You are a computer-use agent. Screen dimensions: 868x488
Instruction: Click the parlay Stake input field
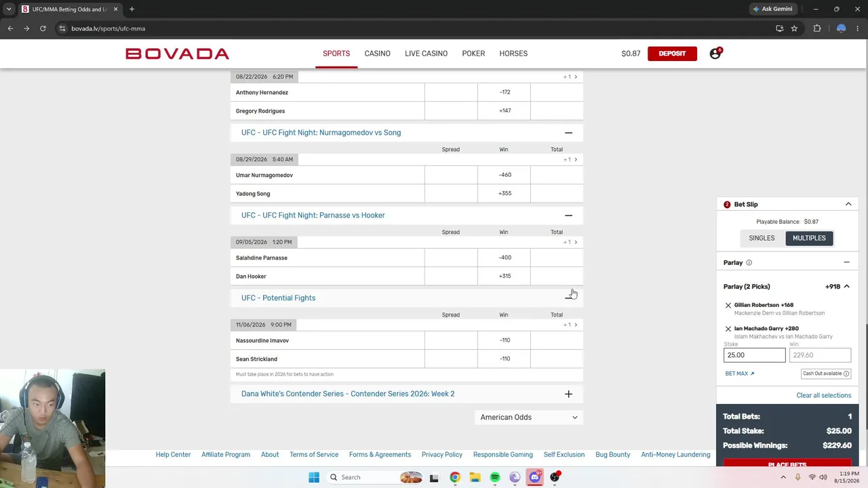click(x=754, y=355)
